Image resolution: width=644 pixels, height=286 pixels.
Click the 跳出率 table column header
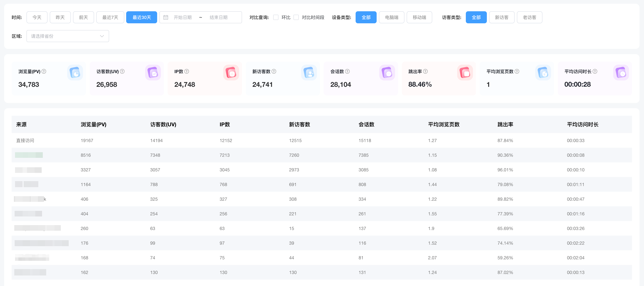click(505, 124)
